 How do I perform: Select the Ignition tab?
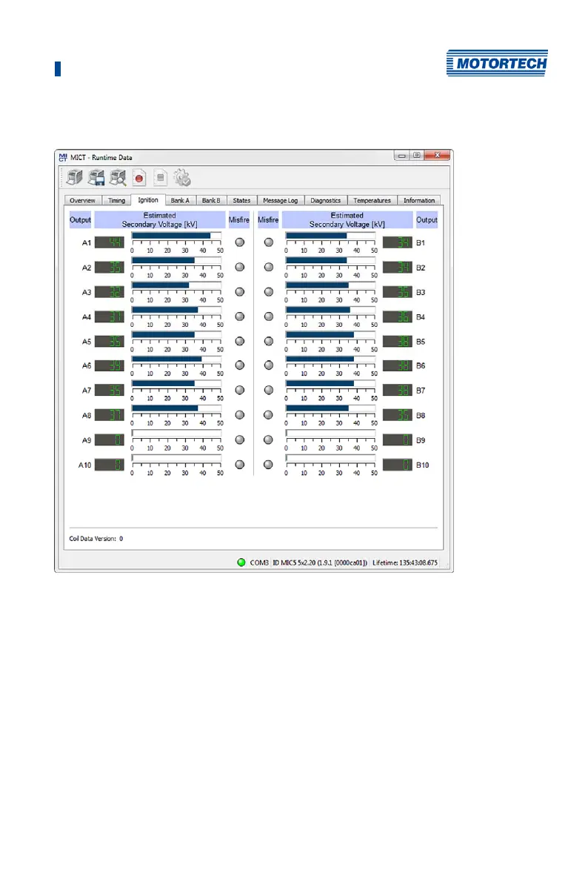coord(148,199)
